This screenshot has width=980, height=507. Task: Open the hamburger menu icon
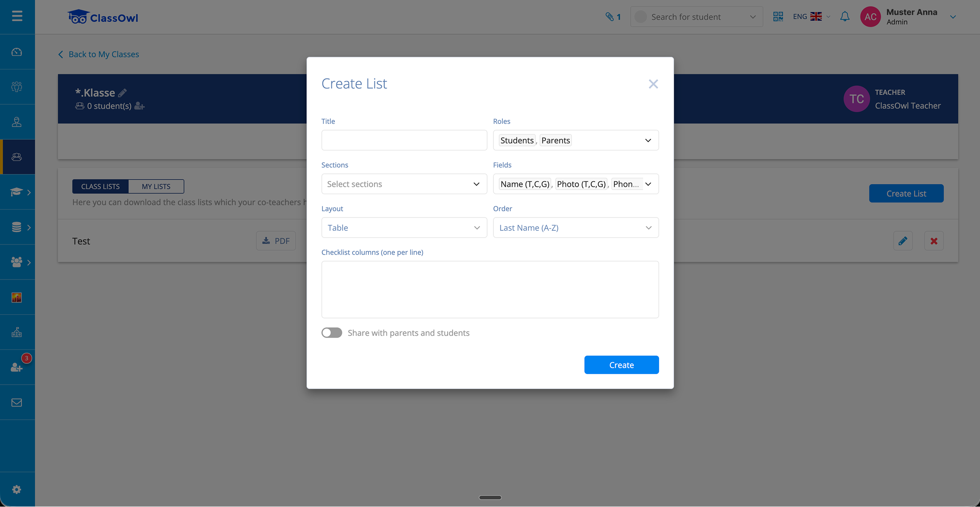coord(17,16)
